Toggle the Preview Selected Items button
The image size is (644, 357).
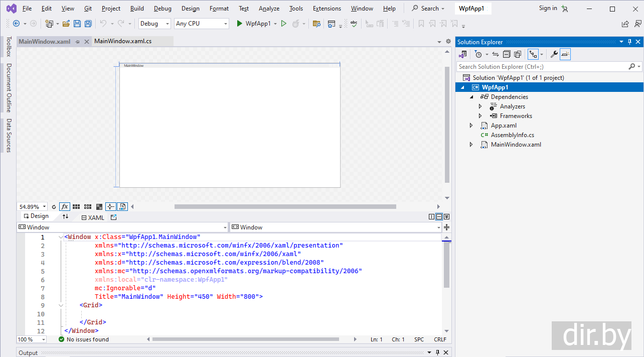point(565,54)
